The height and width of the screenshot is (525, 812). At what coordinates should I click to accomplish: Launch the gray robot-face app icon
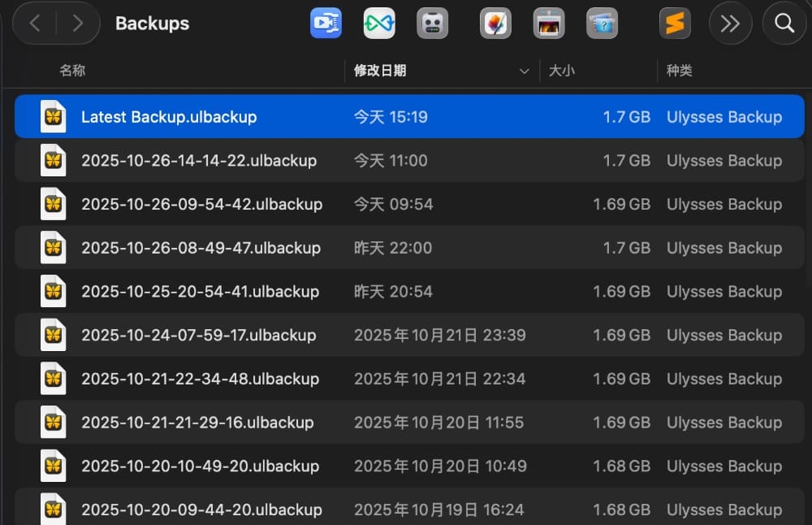(432, 23)
